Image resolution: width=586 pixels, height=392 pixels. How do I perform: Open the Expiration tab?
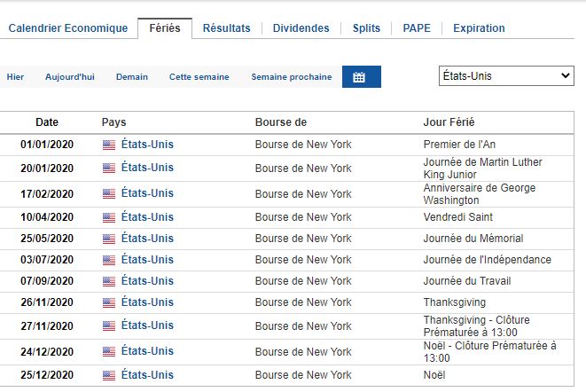[479, 28]
